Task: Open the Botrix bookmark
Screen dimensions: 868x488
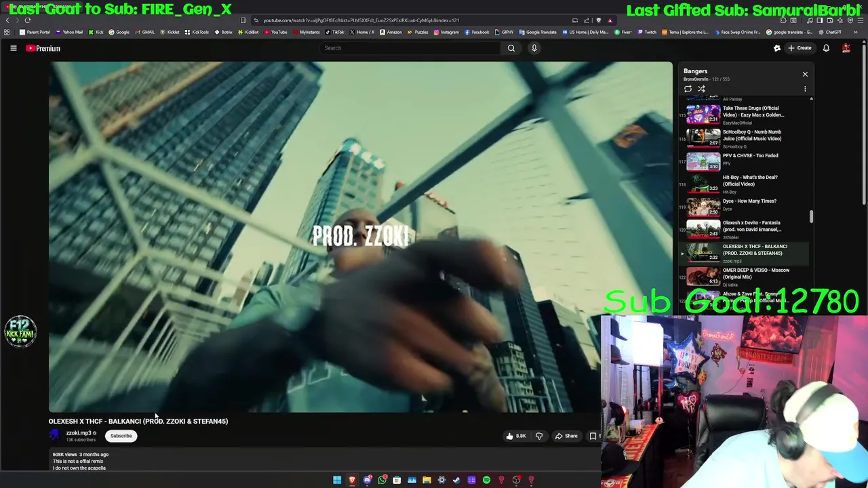Action: click(224, 32)
